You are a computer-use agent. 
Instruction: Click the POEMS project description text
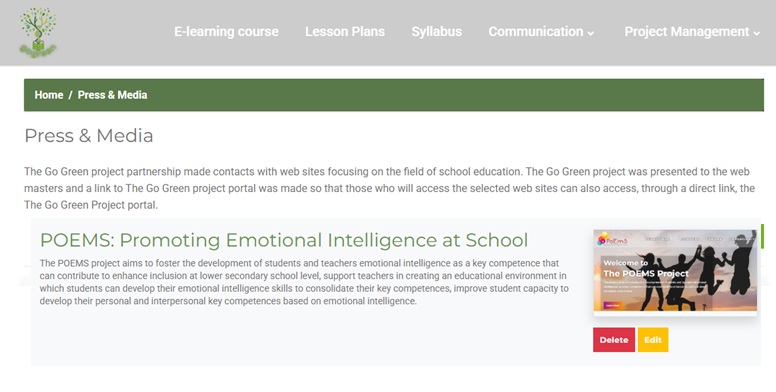[x=304, y=282]
